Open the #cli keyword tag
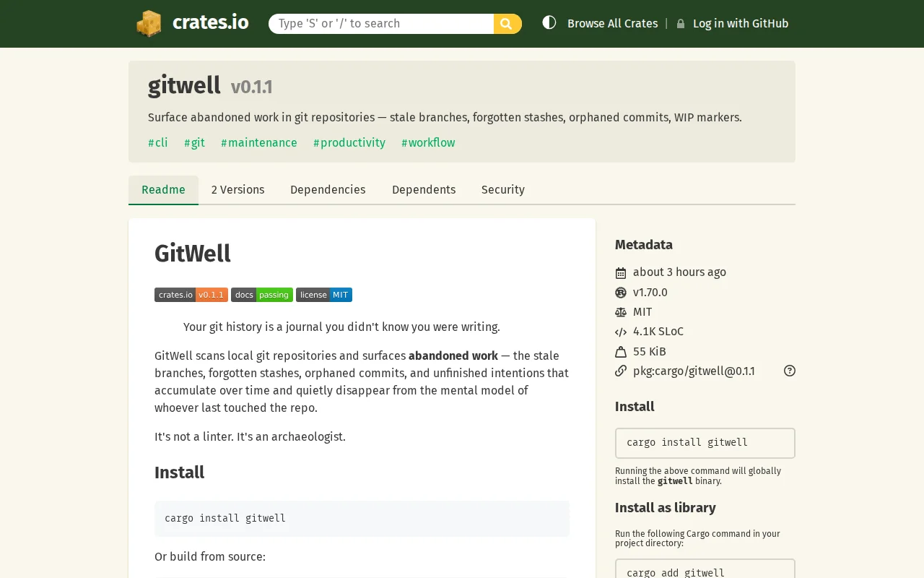The height and width of the screenshot is (578, 924). (158, 143)
